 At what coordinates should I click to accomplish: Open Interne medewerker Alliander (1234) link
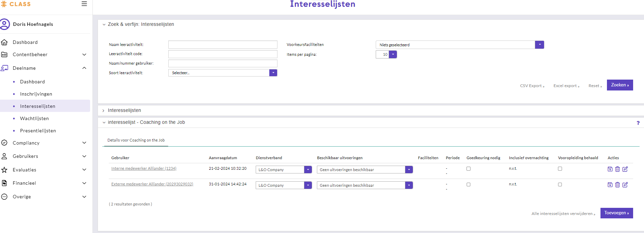[144, 168]
